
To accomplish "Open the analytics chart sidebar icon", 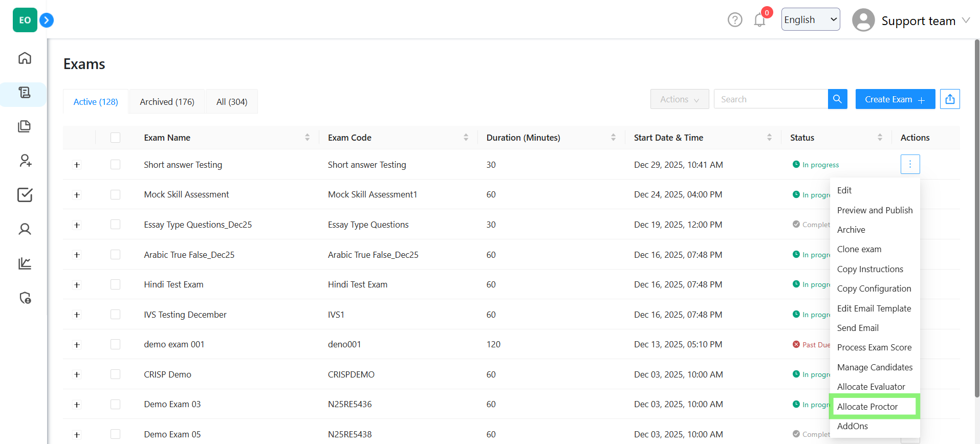I will coord(25,263).
